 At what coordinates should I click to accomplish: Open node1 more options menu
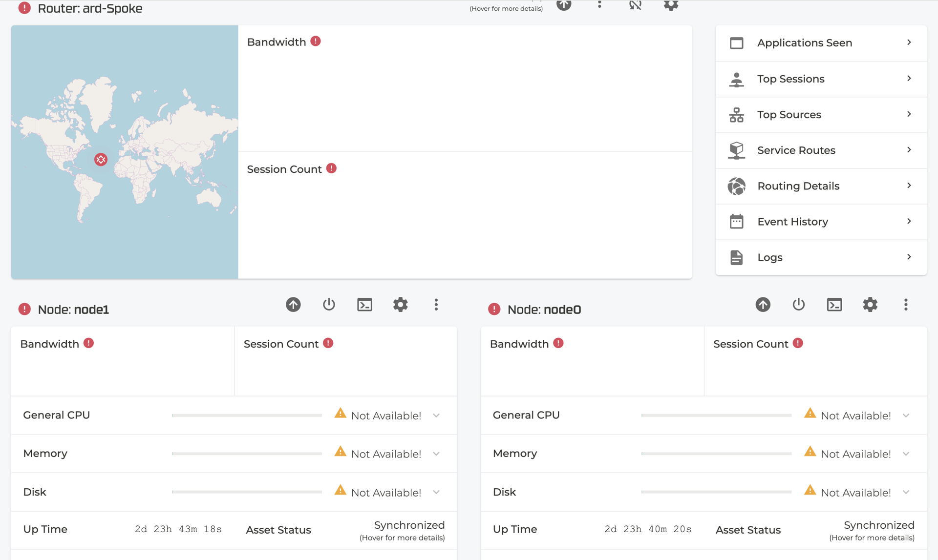click(436, 305)
